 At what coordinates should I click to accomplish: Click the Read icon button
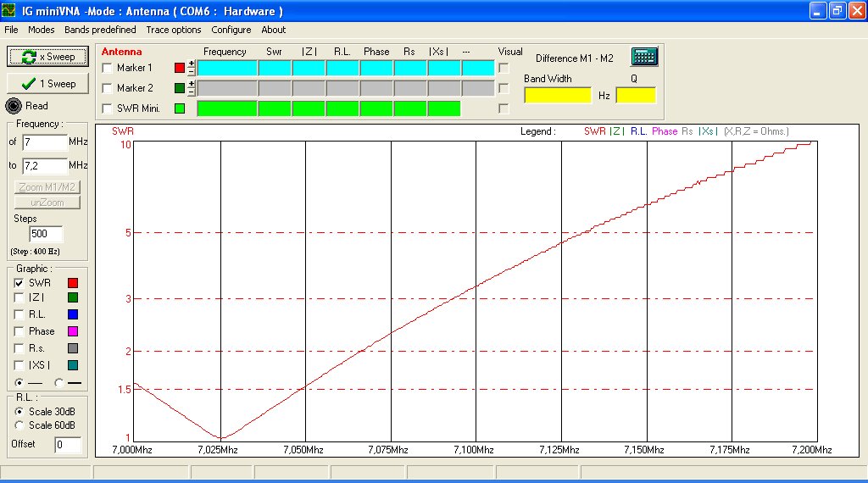pos(14,106)
